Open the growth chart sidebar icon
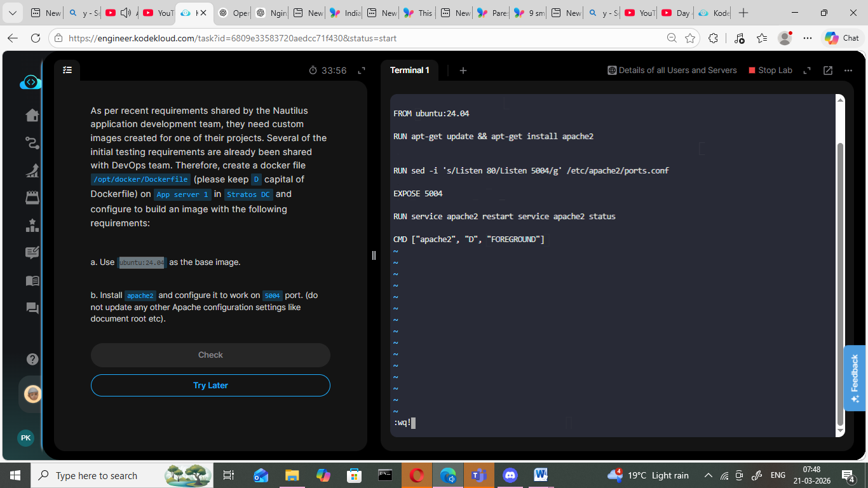868x488 pixels. tap(32, 170)
